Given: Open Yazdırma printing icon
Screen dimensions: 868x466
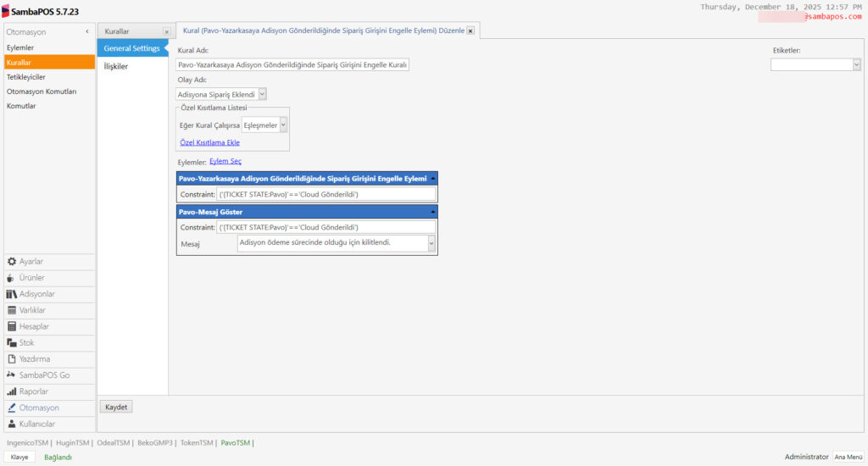Looking at the screenshot, I should coord(11,359).
